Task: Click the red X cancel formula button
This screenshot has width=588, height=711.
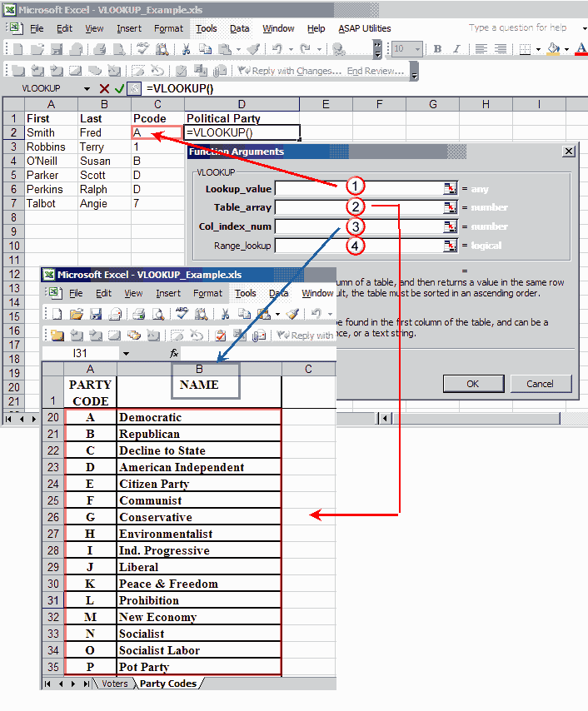Action: point(104,88)
